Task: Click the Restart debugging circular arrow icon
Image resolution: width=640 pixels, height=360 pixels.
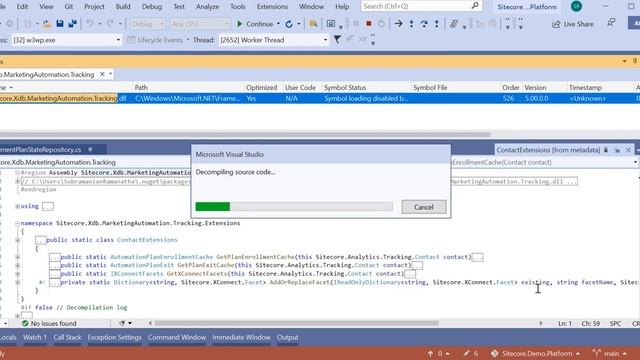Action: coord(289,24)
